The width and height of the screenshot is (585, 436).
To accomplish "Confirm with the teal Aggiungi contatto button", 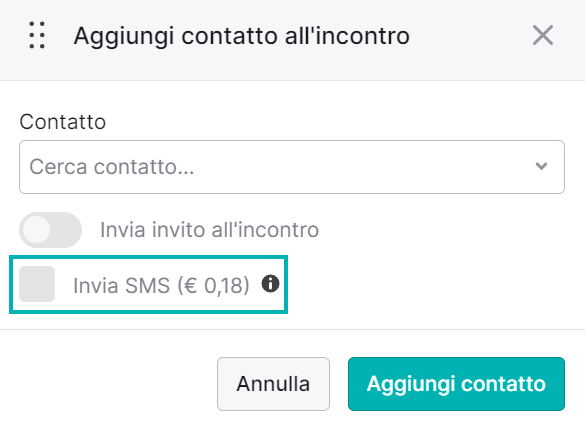I will point(456,384).
